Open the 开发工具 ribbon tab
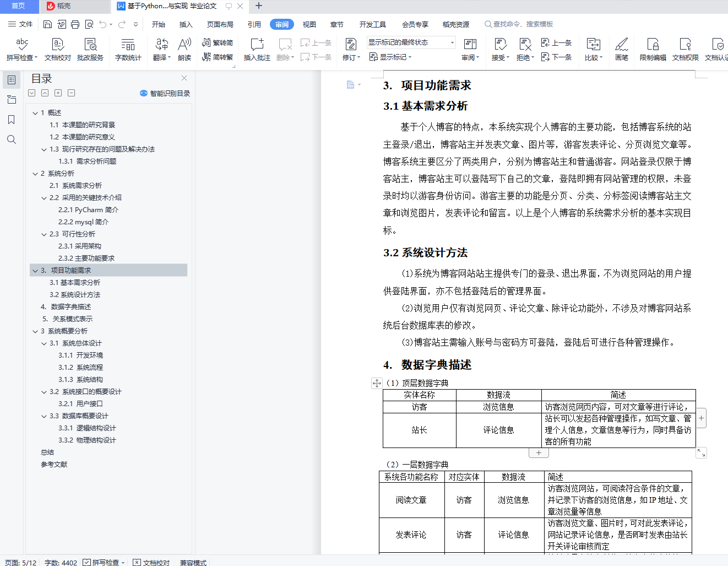The width and height of the screenshot is (728, 566). click(x=373, y=24)
